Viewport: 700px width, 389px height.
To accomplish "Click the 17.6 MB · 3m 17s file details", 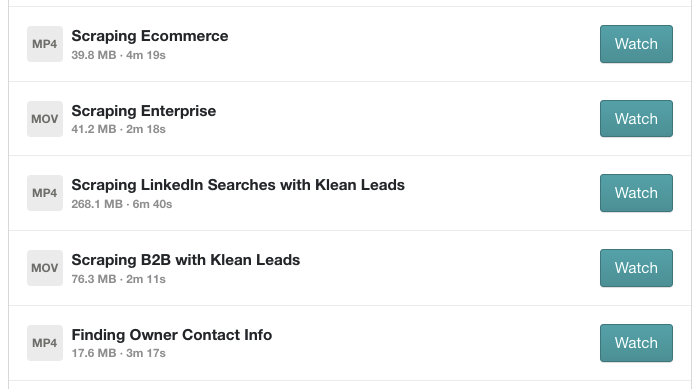I will 118,353.
